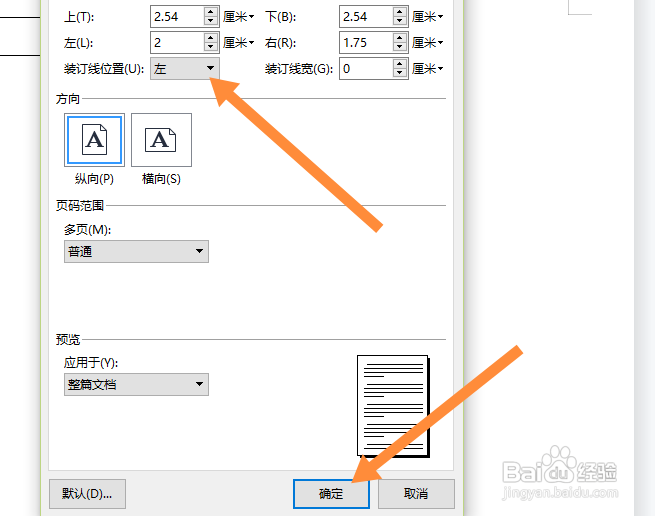Decrease the left margin 左(L) value
The width and height of the screenshot is (655, 516).
pos(211,47)
